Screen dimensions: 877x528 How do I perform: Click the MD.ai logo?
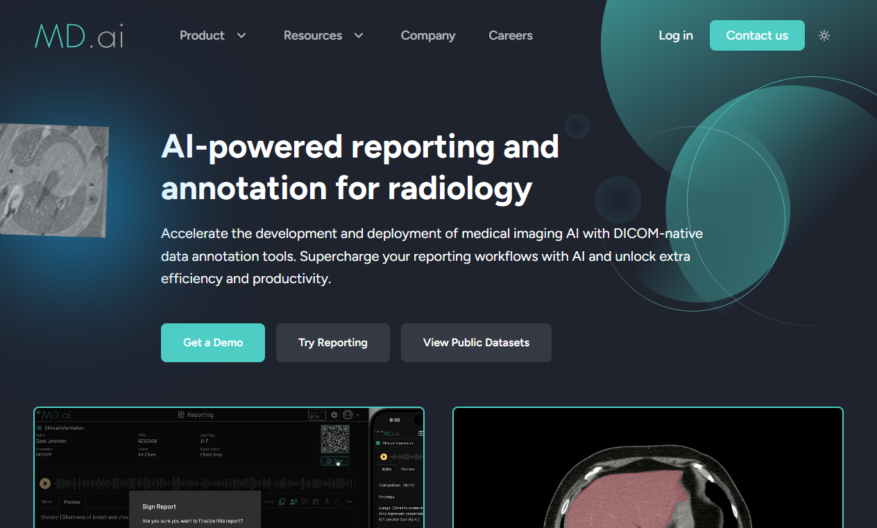(79, 36)
